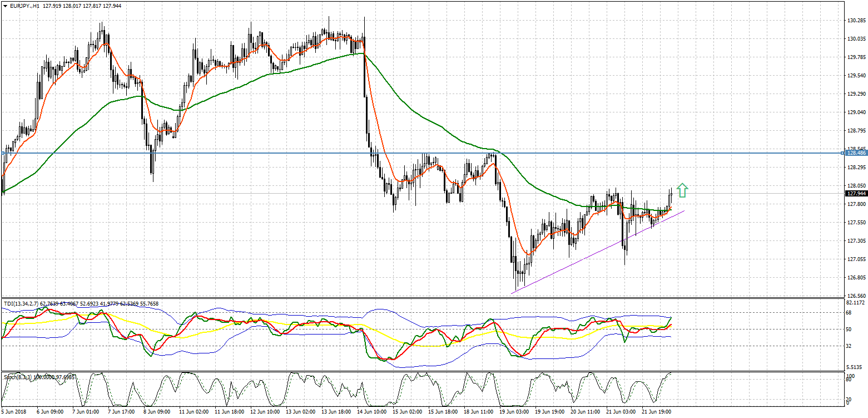Click the 128.050 price scale label
The width and height of the screenshot is (868, 418).
coord(856,186)
